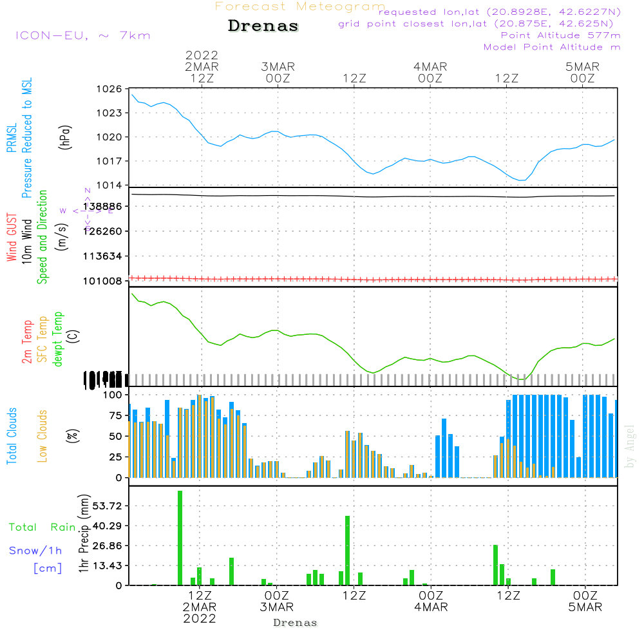Viewport: 644px width, 644px height.
Task: Click the cloud axis value '75'
Action: (x=115, y=415)
